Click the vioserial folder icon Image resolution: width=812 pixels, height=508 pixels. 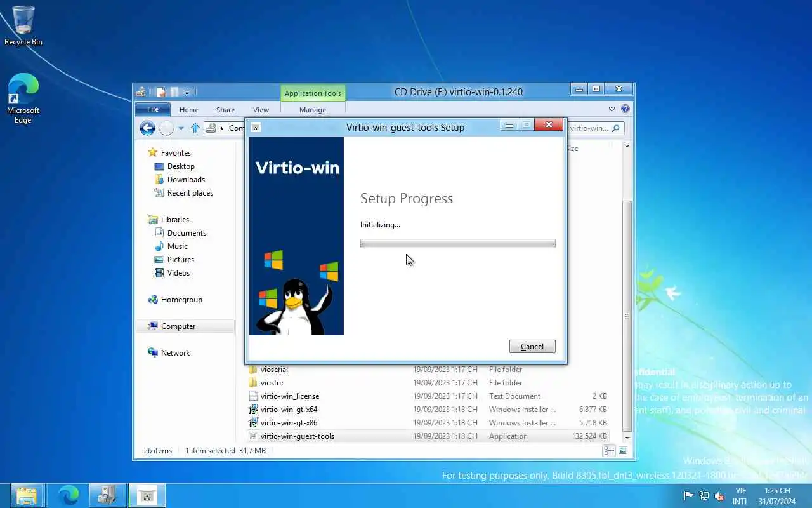click(x=253, y=370)
